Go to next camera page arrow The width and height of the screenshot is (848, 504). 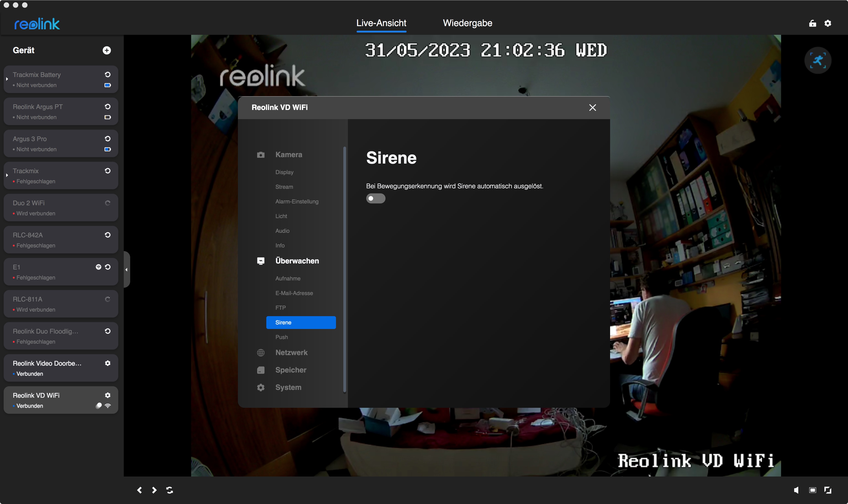pos(154,490)
